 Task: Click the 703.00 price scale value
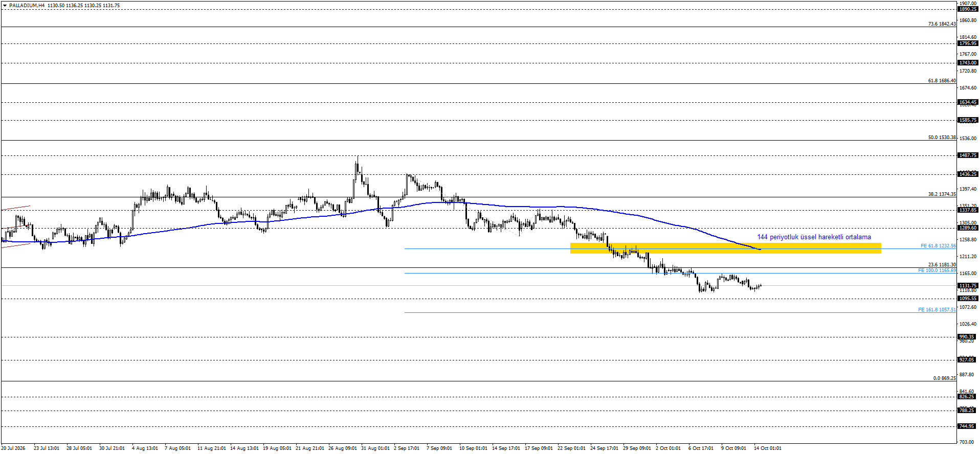[x=966, y=442]
